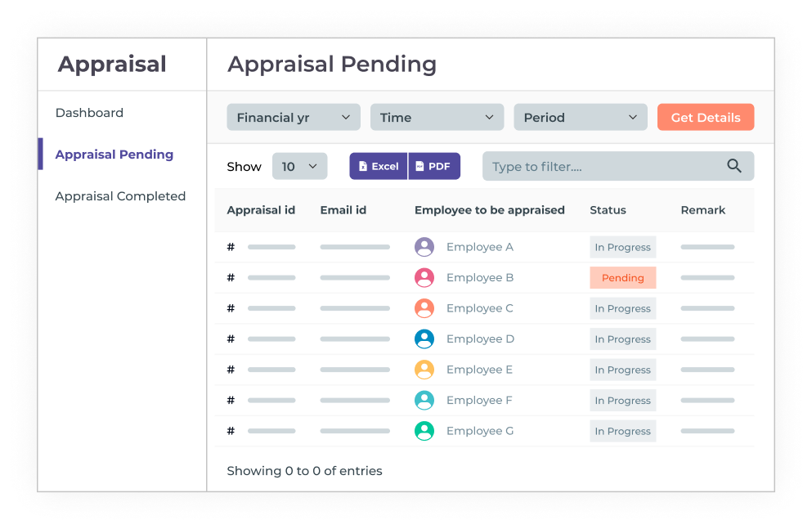Screen dimensions: 812x529
Task: Click Employee D's blue avatar icon
Action: pos(424,338)
